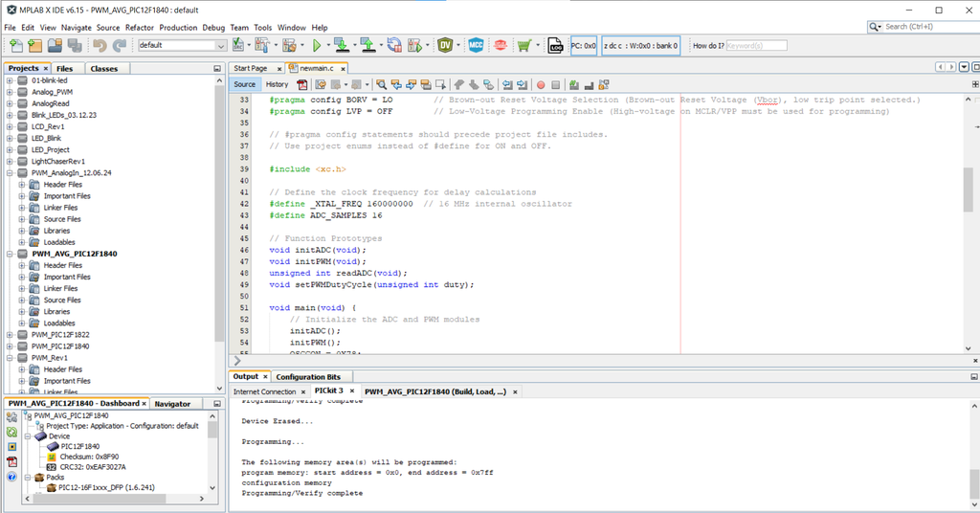Click Read Device Memory icon
Screen dimensions: 980x513
[x=367, y=45]
